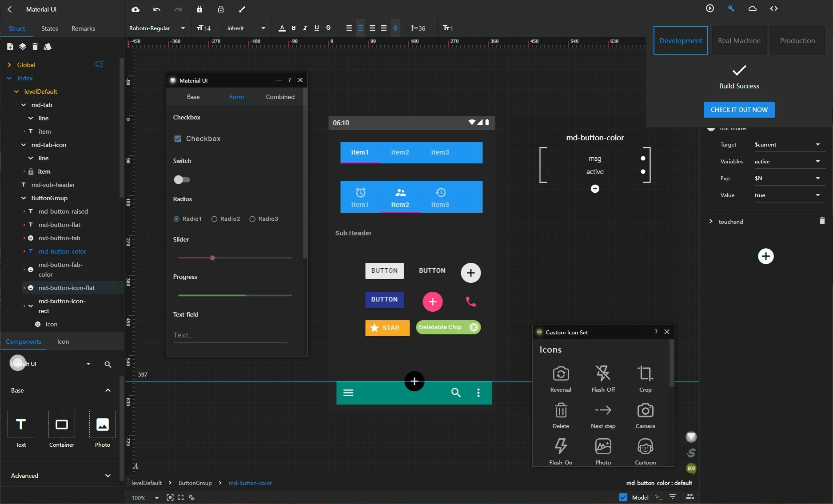Collapse the ButtonGroup tree node
This screenshot has width=833, height=504.
[x=24, y=198]
